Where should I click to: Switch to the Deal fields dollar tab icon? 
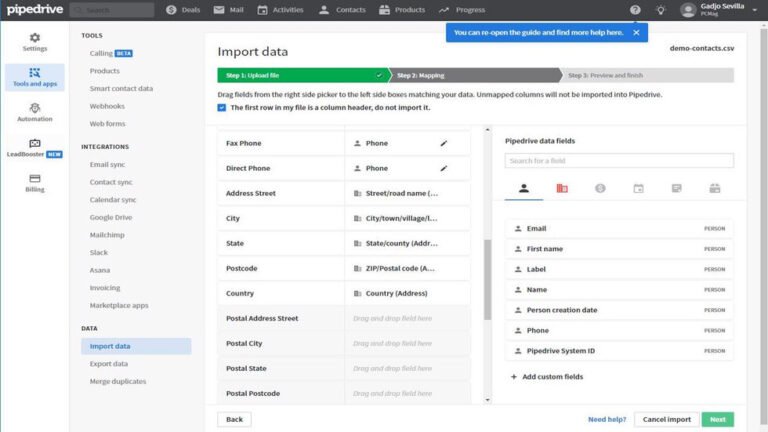[600, 188]
